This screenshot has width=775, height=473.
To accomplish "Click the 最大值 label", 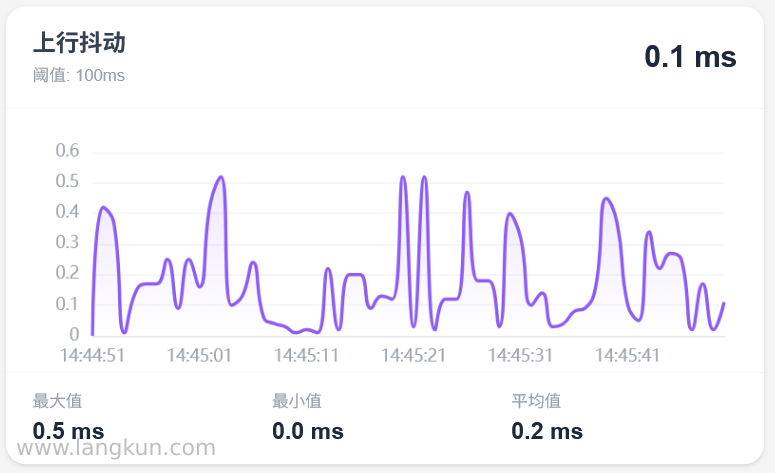I will click(57, 401).
